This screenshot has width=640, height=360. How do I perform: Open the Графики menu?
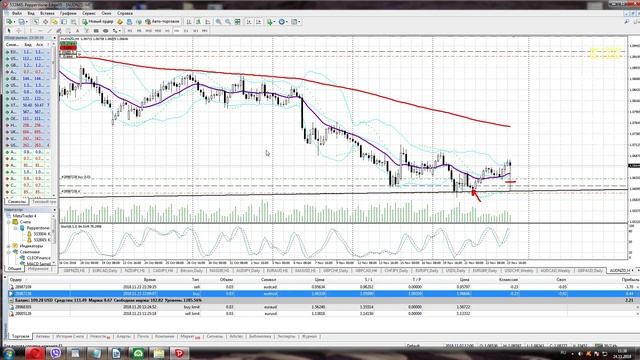(69, 13)
